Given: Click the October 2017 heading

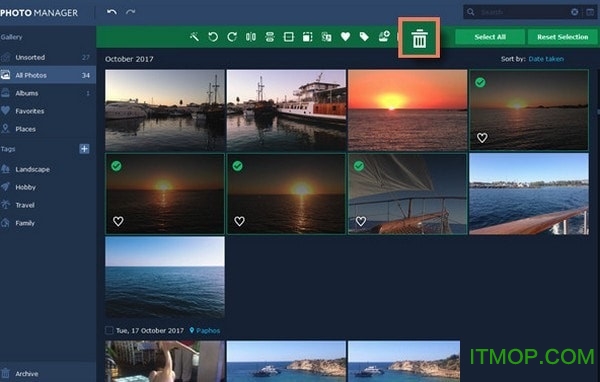Looking at the screenshot, I should [x=129, y=59].
